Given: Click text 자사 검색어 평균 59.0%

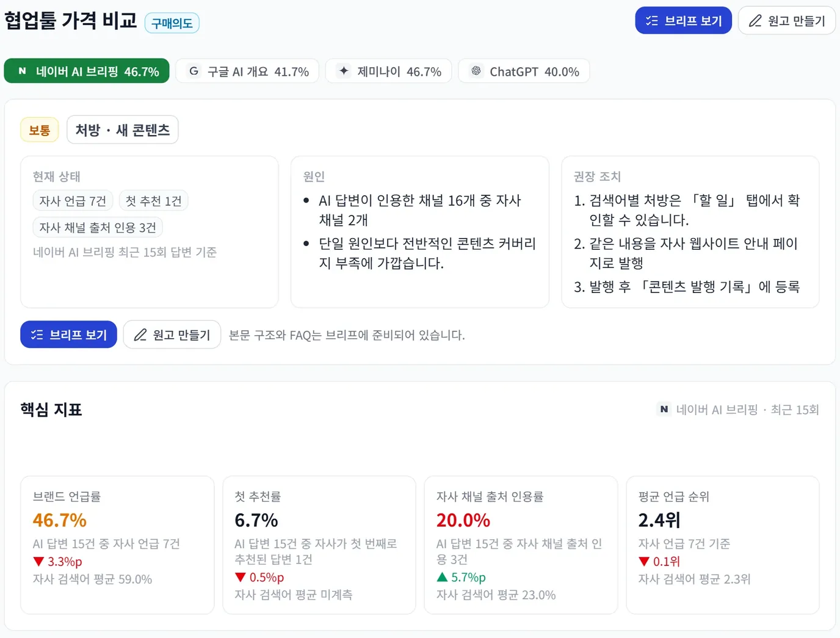Looking at the screenshot, I should tap(92, 579).
